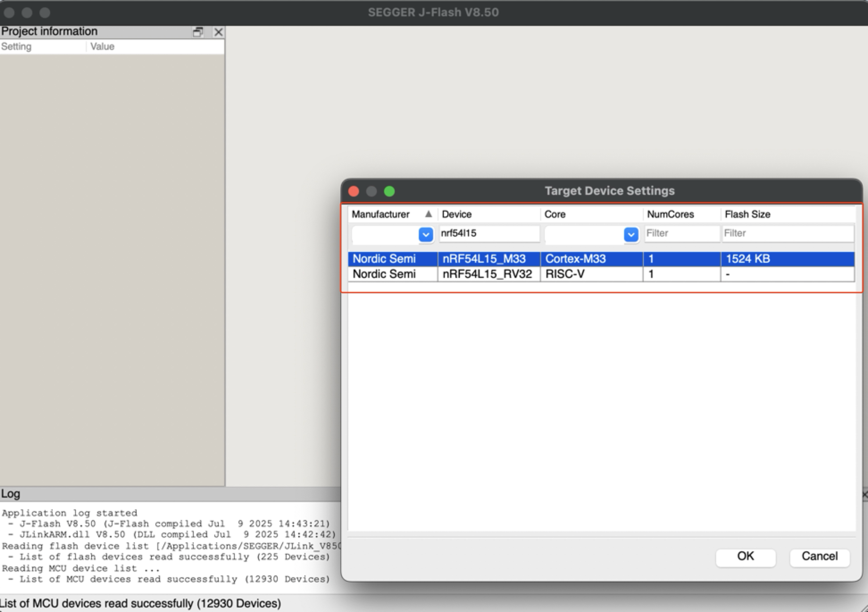Screen dimensions: 868x612
Task: Confirm device selection with OK
Action: coord(746,557)
